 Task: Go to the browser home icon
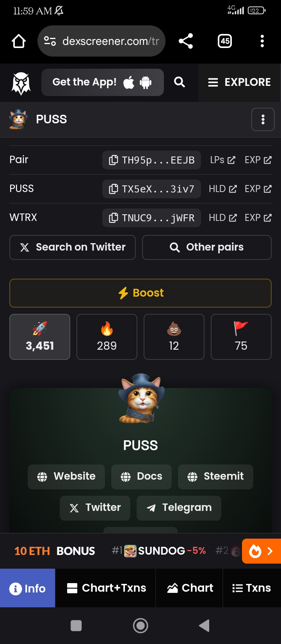tap(19, 41)
